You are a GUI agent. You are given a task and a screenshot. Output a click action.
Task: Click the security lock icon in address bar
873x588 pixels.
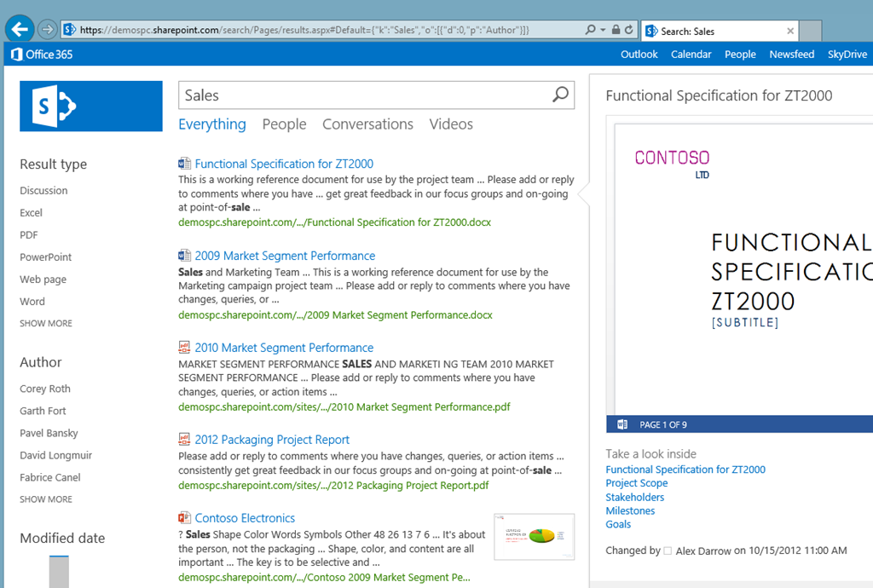[616, 30]
